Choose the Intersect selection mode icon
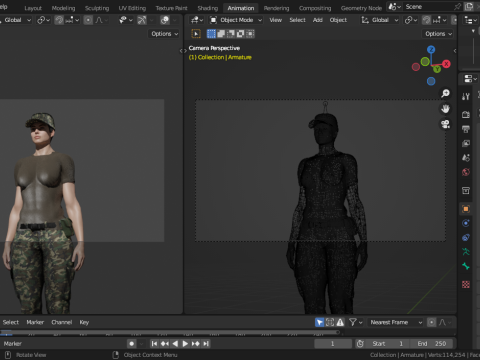The width and height of the screenshot is (480, 360). tap(250, 34)
